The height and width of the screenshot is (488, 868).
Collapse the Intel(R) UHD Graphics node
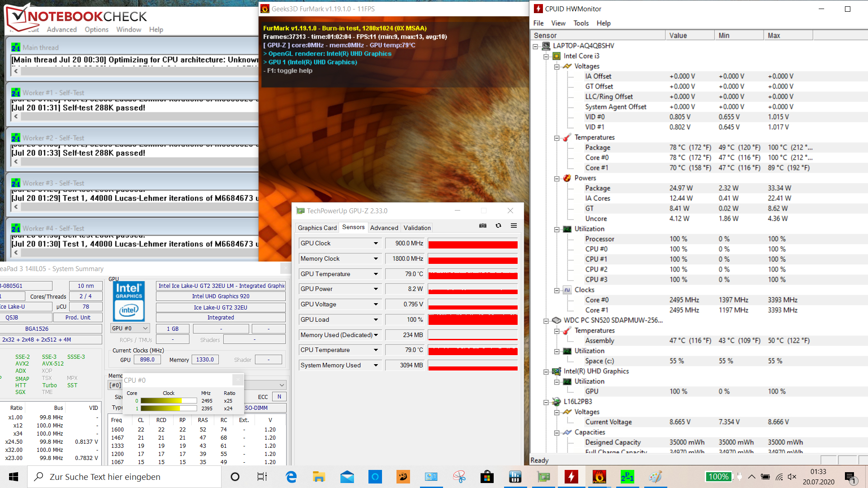point(546,371)
